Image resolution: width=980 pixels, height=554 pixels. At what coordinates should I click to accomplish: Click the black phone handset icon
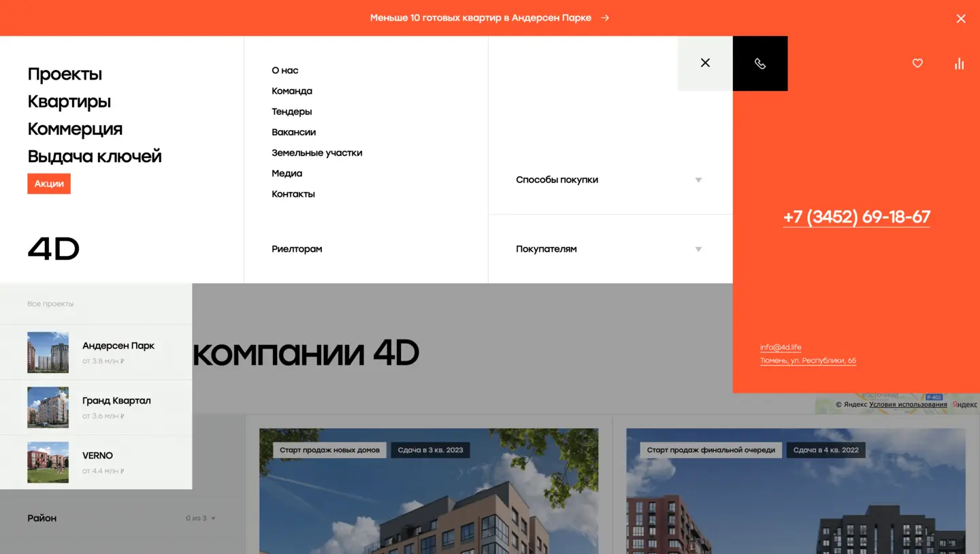point(760,63)
